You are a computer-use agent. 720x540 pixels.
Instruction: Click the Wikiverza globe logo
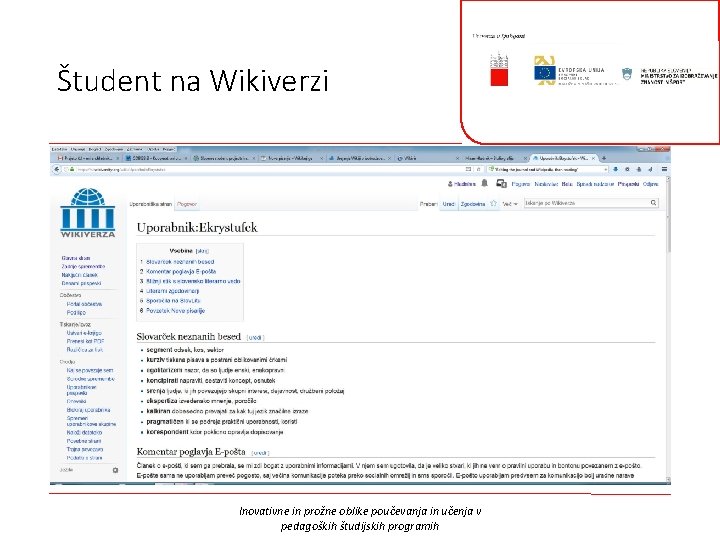pos(88,213)
